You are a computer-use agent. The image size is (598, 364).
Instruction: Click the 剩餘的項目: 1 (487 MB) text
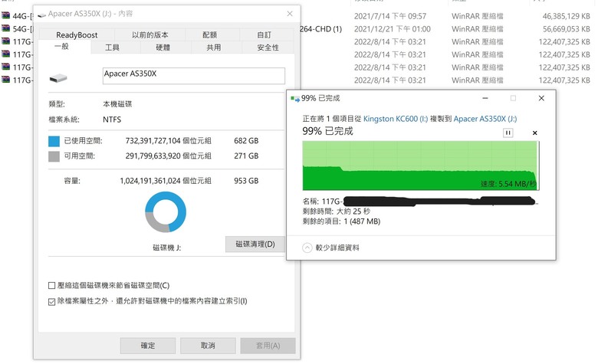pos(341,221)
